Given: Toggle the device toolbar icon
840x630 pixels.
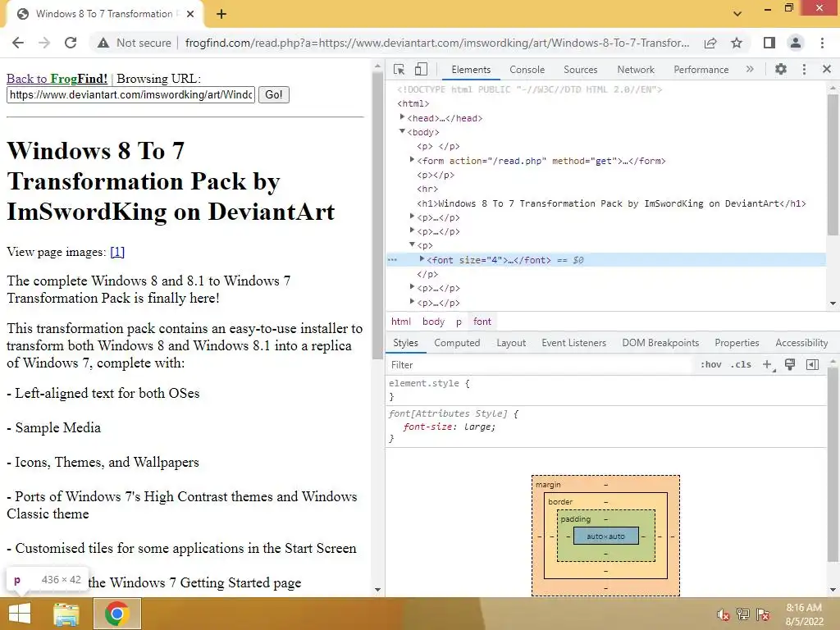Looking at the screenshot, I should click(x=421, y=69).
